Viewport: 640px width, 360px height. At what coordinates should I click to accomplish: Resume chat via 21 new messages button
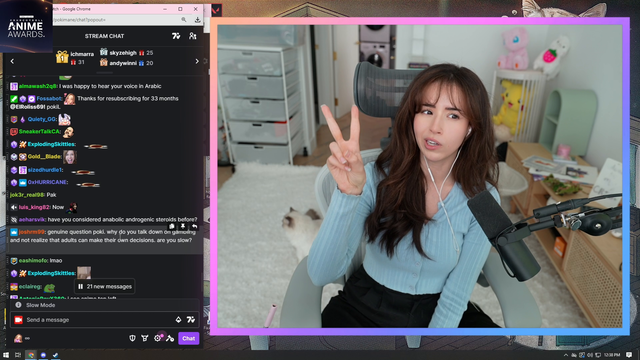(105, 287)
